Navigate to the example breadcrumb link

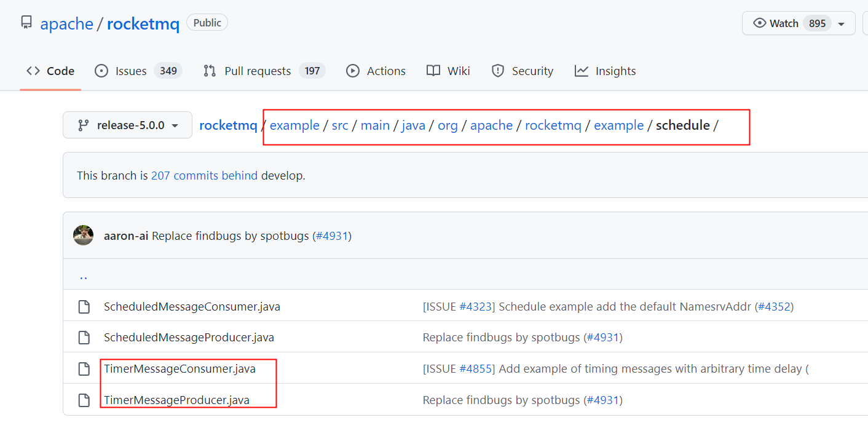[x=294, y=125]
